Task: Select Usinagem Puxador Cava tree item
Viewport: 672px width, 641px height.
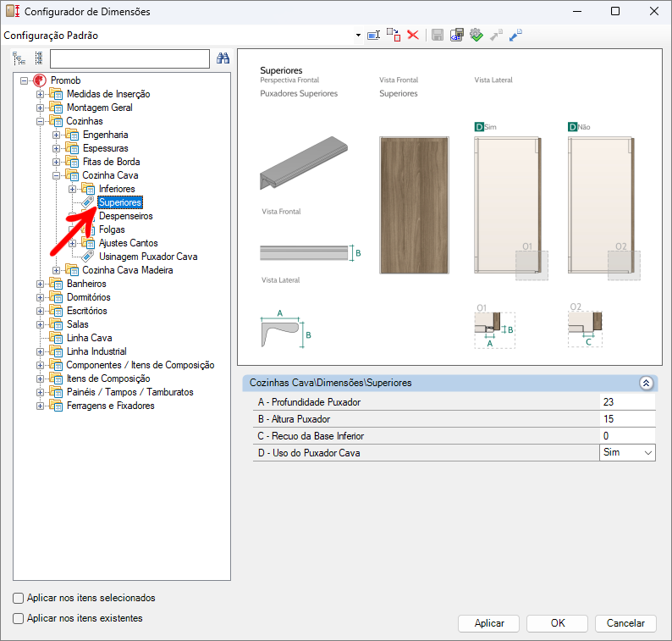Action: (148, 257)
